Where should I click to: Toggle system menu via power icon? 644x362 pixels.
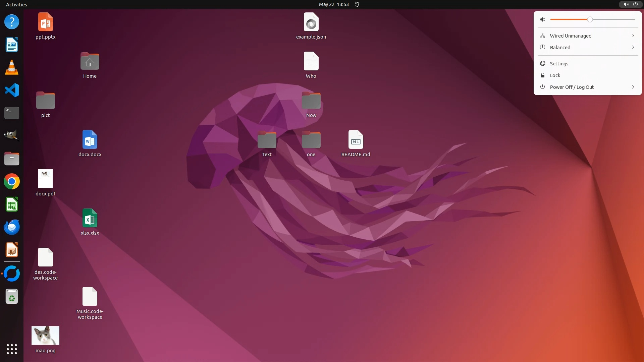[635, 4]
